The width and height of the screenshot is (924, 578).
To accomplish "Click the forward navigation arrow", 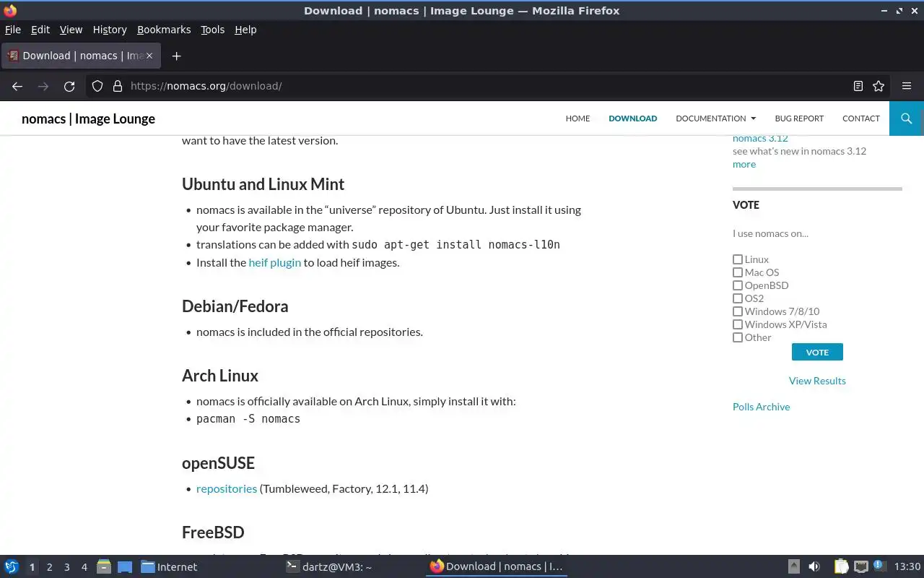I will [43, 86].
